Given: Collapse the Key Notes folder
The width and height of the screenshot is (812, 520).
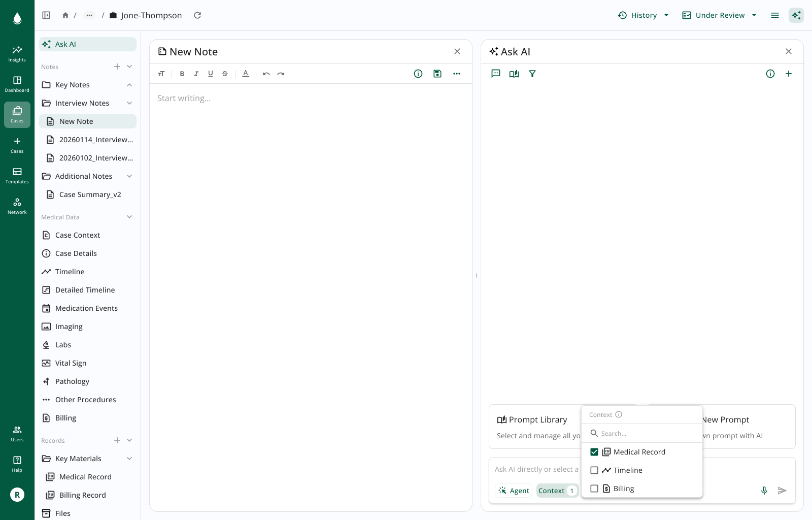Looking at the screenshot, I should [x=129, y=84].
